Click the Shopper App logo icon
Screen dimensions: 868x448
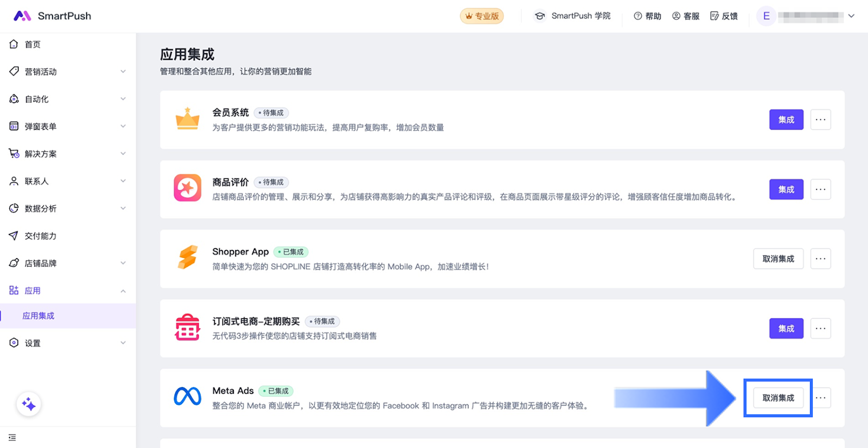tap(187, 258)
